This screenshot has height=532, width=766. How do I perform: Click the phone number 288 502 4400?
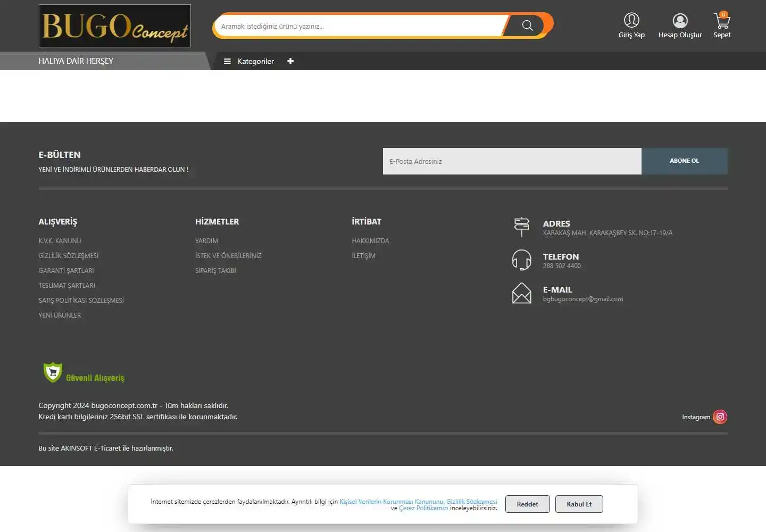pos(562,266)
